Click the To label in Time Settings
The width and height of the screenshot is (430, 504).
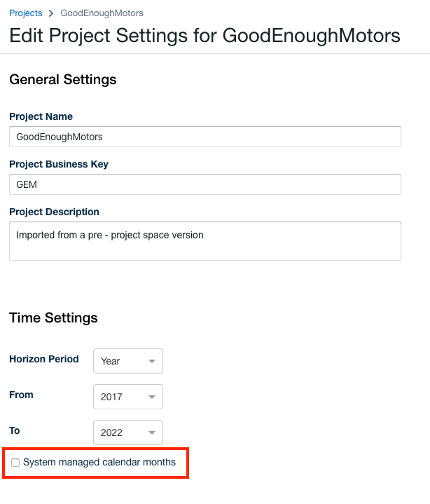point(15,430)
